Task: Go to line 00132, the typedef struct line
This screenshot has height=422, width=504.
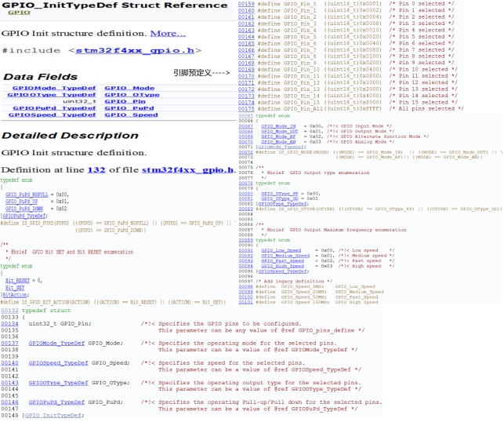Action: (x=9, y=311)
